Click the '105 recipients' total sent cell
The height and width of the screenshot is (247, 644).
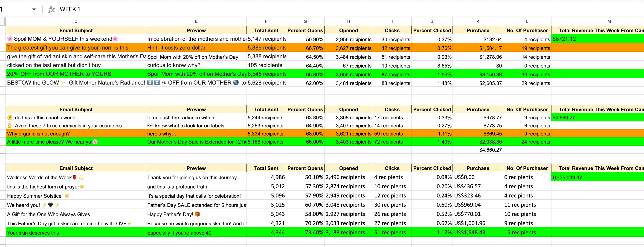(x=266, y=65)
